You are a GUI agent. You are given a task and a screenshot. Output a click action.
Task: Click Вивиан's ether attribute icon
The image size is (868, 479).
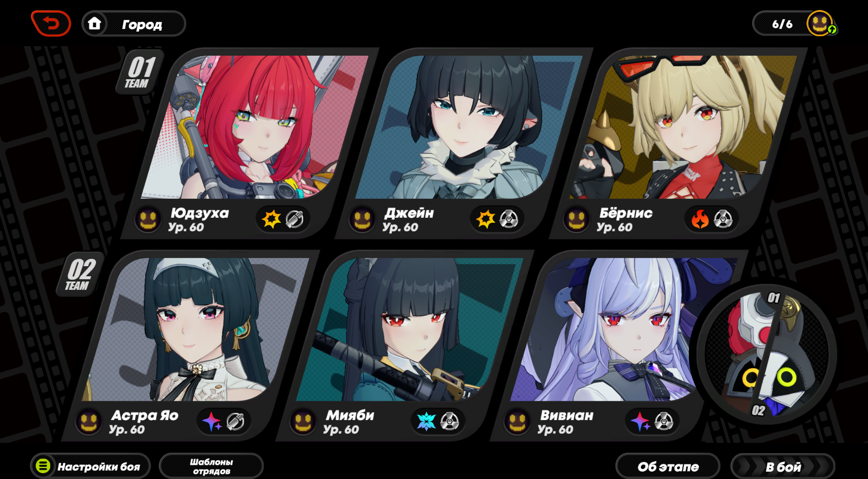(640, 421)
